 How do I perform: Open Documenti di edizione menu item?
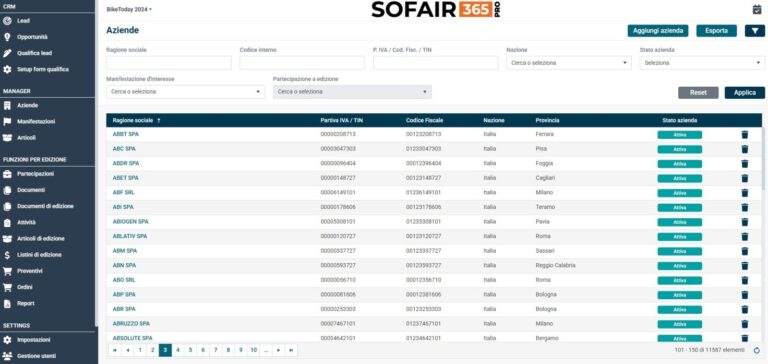(45, 206)
